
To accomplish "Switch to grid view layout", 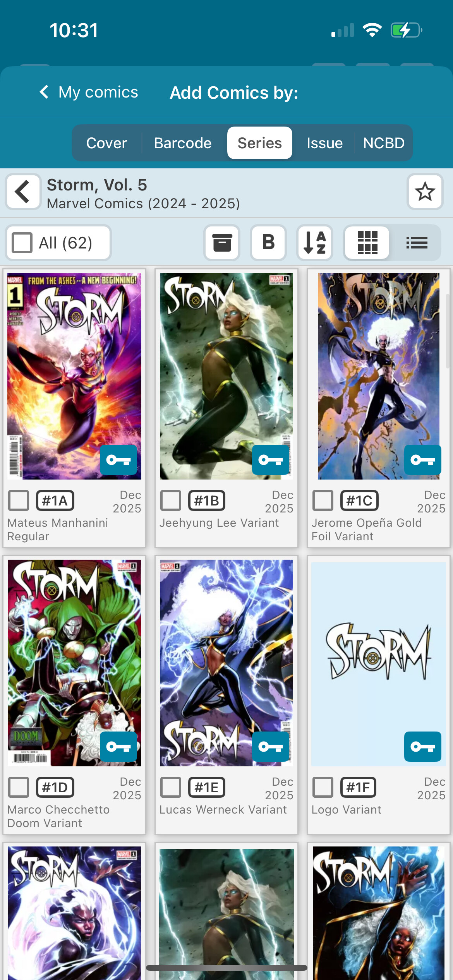I will 367,243.
